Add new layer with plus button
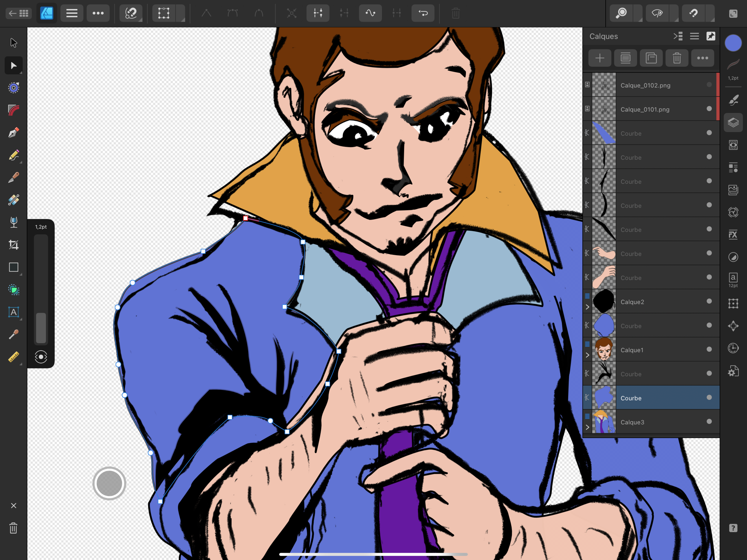 (599, 58)
